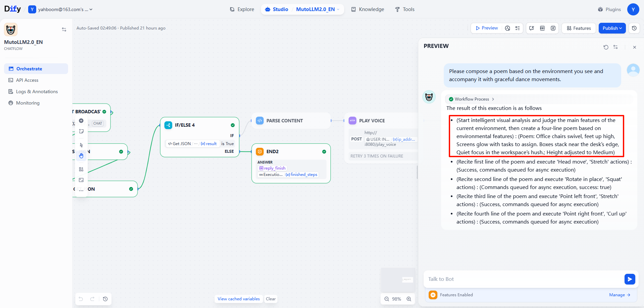644x308 pixels.
Task: Open preview panel settings sliders icon
Action: pyautogui.click(x=615, y=47)
